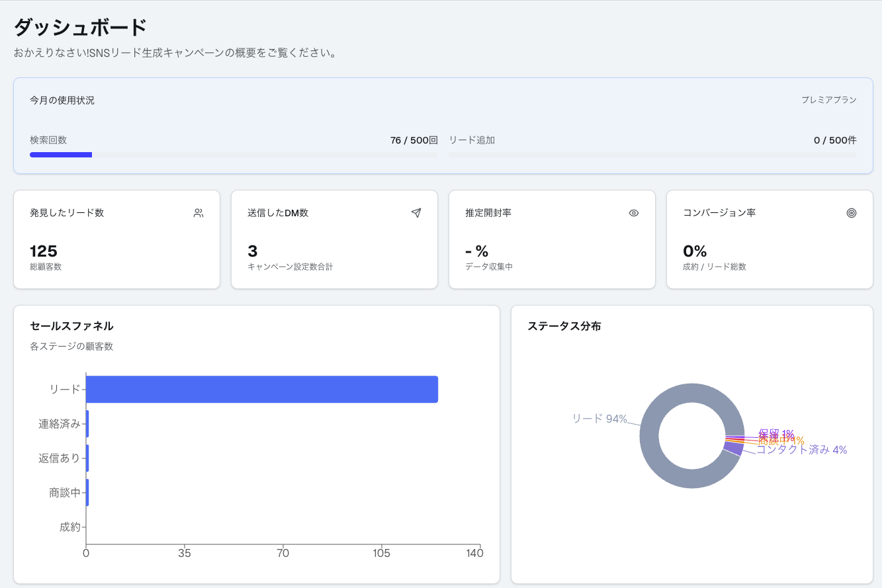Click the 検索回数 usage progress bar
Screen dimensions: 882x588
[x=234, y=155]
